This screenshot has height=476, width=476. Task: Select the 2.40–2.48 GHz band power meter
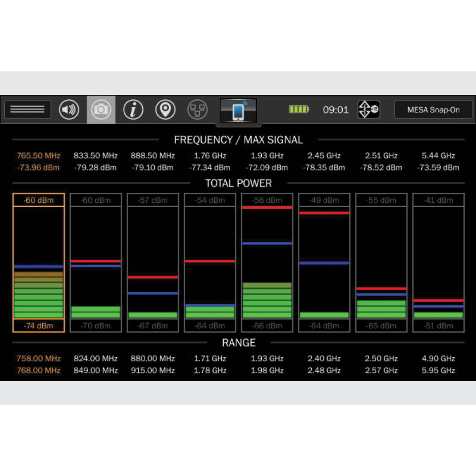pyautogui.click(x=324, y=262)
